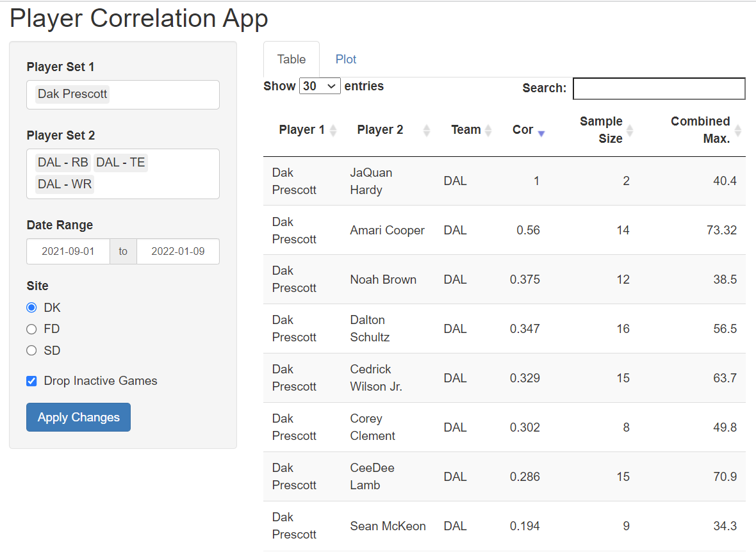Click the Player 1 column header text
Viewport: 756px width, 552px height.
point(302,130)
